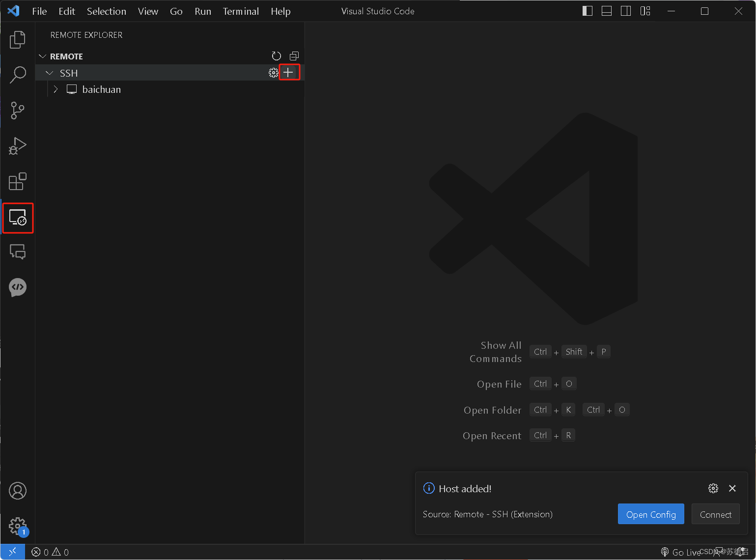Open the Terminal menu

click(241, 11)
